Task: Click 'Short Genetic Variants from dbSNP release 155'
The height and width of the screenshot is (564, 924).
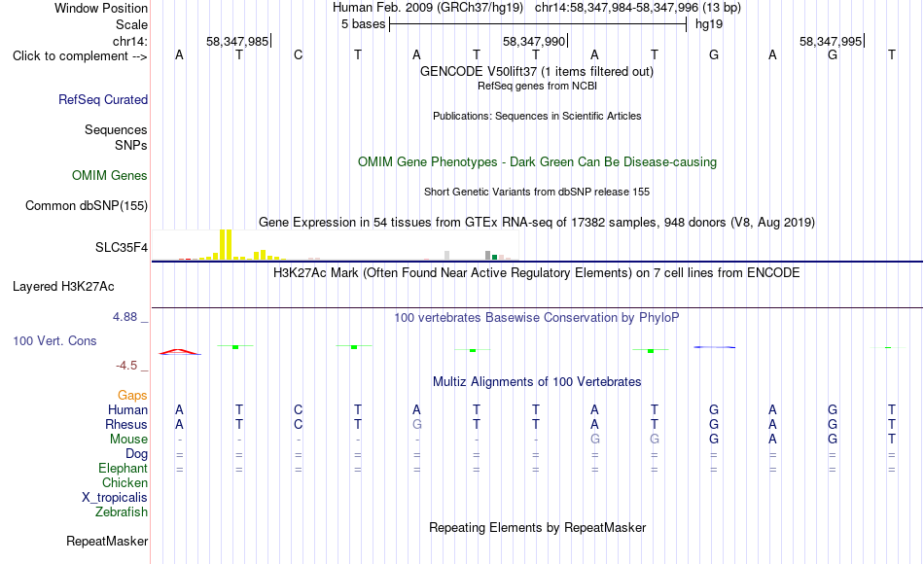Action: coord(537,192)
